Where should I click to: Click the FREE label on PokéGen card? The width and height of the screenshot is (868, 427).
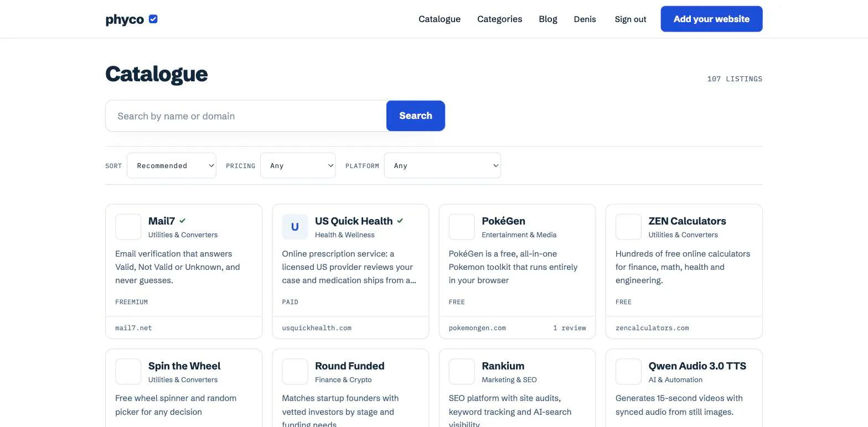pos(457,302)
